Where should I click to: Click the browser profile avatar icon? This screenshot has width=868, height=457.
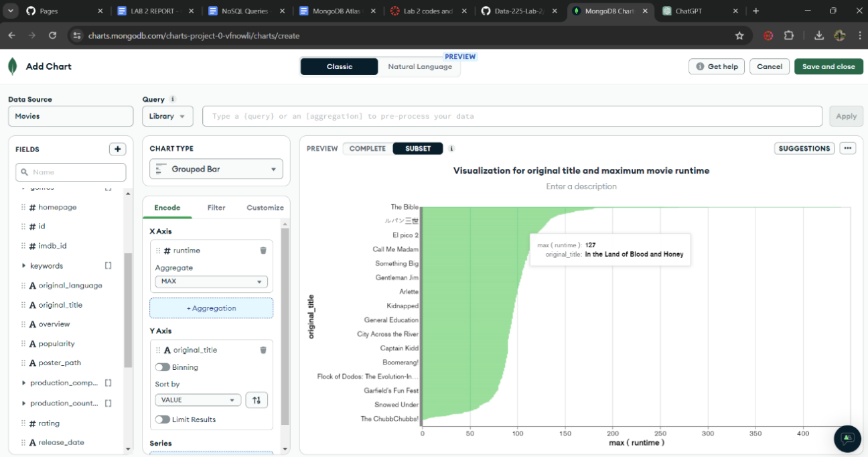pyautogui.click(x=839, y=36)
